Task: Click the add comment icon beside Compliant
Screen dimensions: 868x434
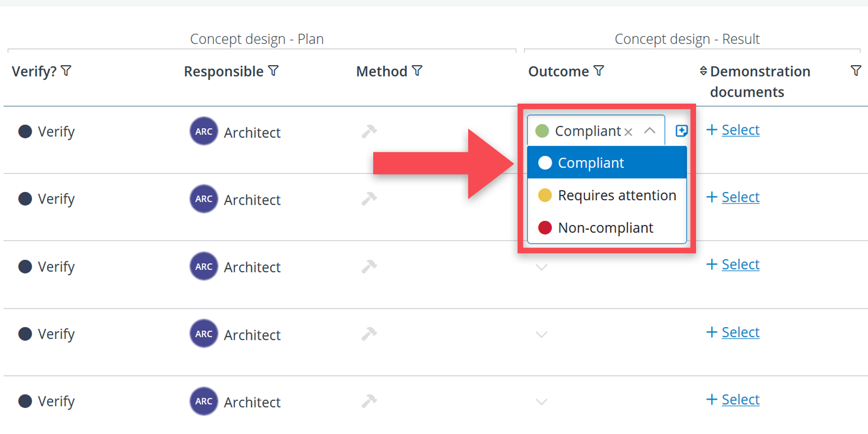Action: [681, 131]
